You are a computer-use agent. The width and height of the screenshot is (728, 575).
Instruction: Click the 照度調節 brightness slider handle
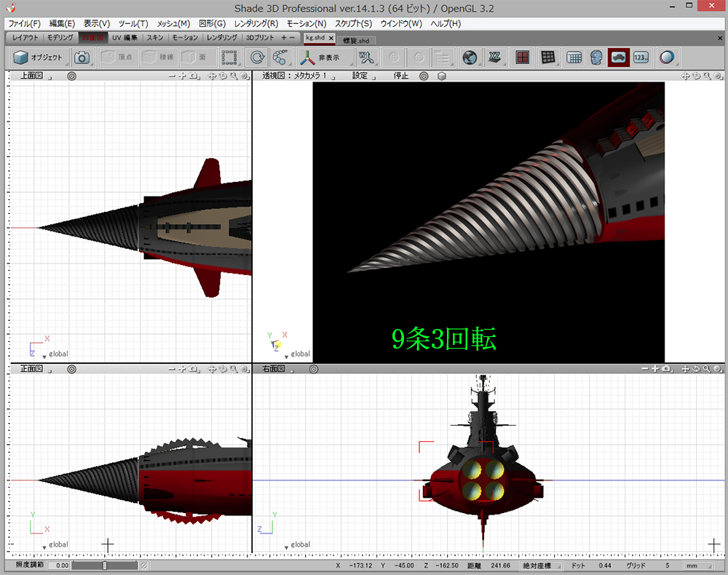[104, 566]
